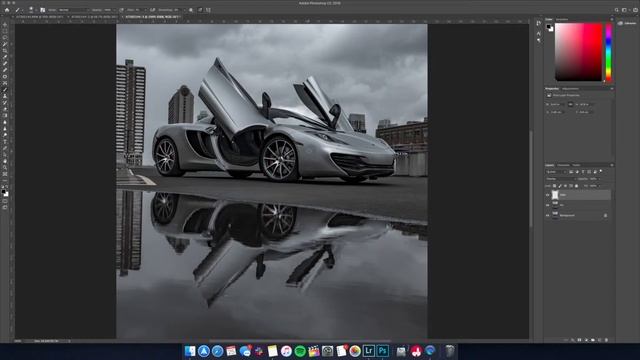Open smoothing options gear icon
The image size is (640, 360).
coord(191,10)
